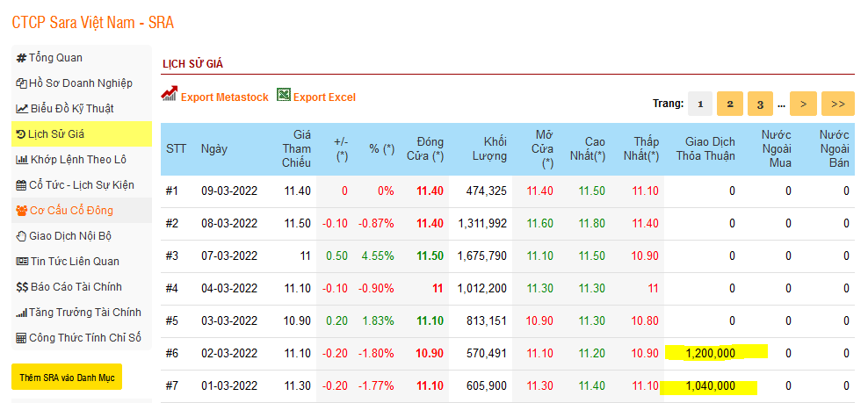This screenshot has height=403, width=868.
Task: Click highlighted value 1,040,000
Action: click(x=710, y=385)
